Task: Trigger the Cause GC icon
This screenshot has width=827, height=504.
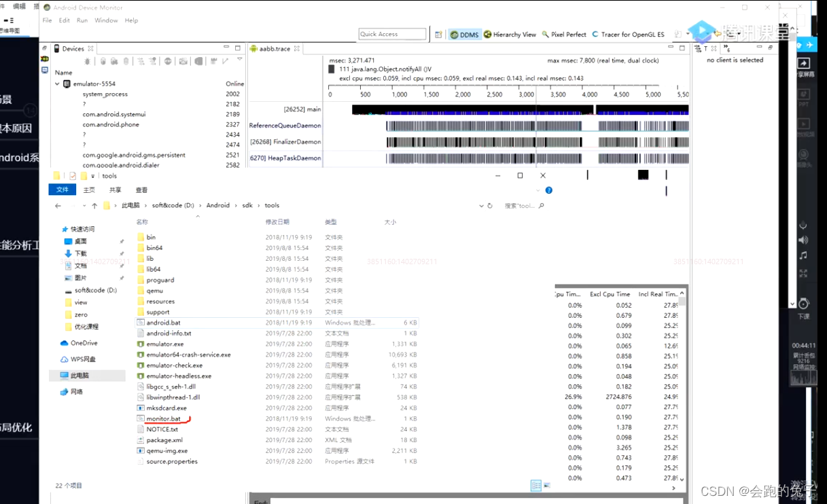Action: click(126, 61)
